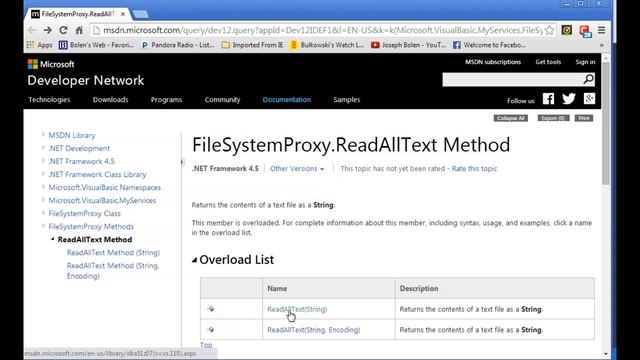Collapse the Overload List section

point(195,260)
